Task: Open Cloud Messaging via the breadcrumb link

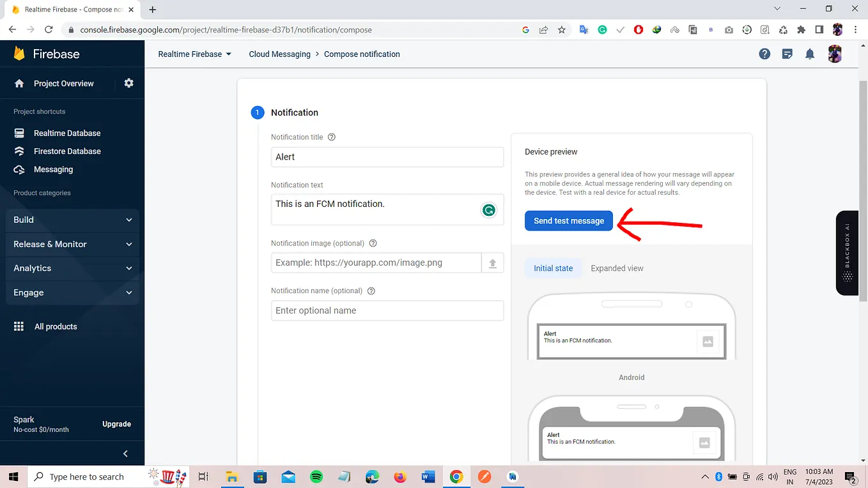Action: (279, 54)
